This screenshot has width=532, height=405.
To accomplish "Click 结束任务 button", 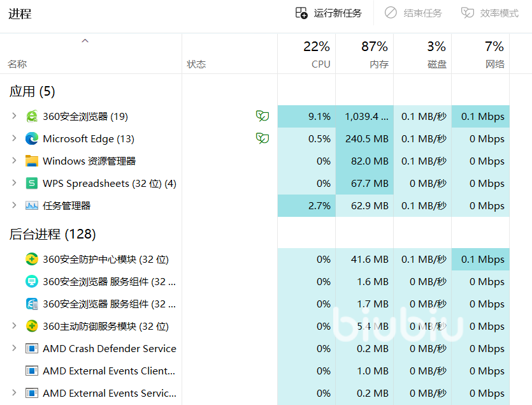I will tap(413, 13).
